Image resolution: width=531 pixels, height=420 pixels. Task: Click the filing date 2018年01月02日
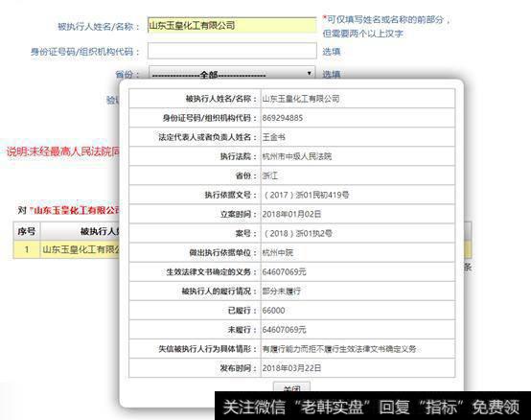coord(291,215)
